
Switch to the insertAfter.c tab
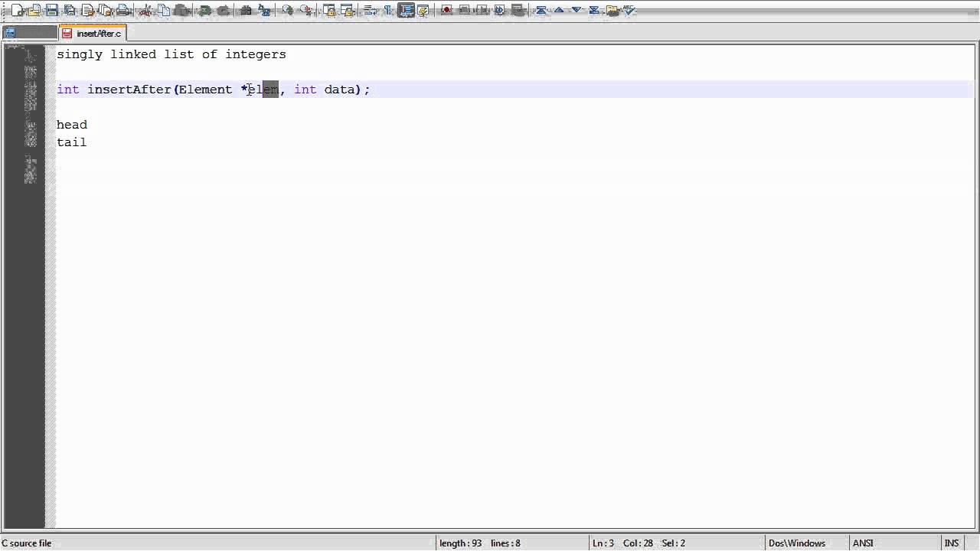click(93, 33)
